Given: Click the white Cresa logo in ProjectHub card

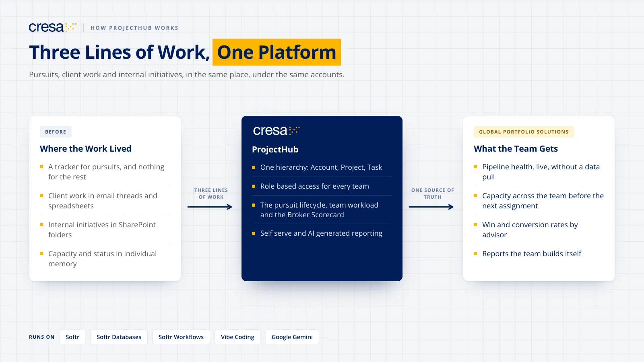Looking at the screenshot, I should [277, 131].
